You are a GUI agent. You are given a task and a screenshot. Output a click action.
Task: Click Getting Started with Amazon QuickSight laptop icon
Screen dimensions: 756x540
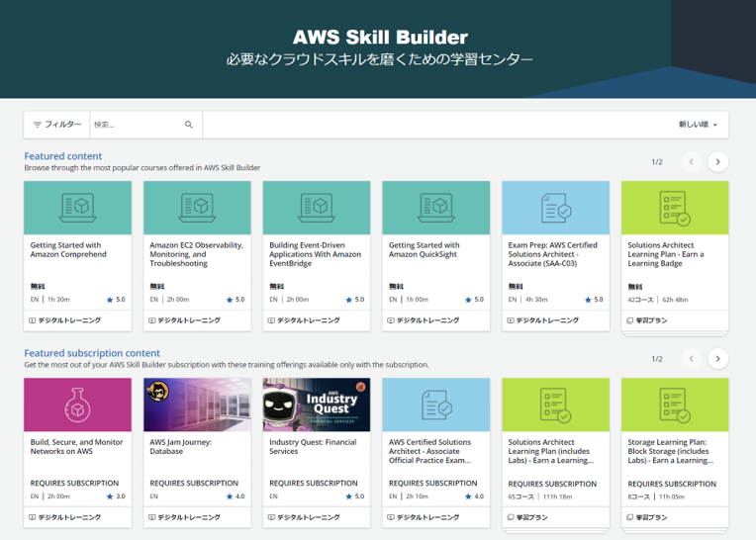click(436, 208)
